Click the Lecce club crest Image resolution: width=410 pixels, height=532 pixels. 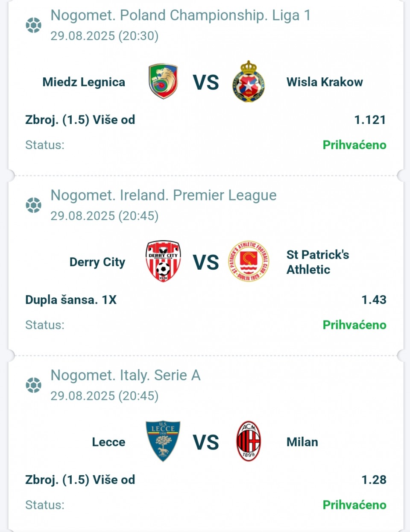pyautogui.click(x=163, y=441)
